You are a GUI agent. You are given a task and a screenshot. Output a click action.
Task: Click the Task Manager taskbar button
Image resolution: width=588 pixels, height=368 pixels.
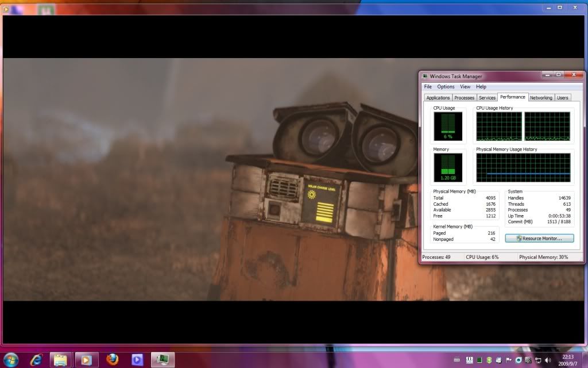click(163, 360)
